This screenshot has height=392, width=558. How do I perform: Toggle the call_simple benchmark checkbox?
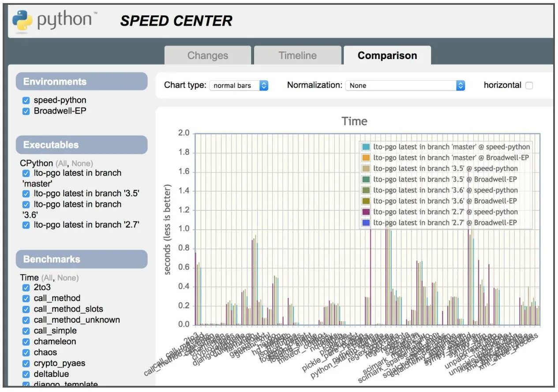tap(26, 331)
